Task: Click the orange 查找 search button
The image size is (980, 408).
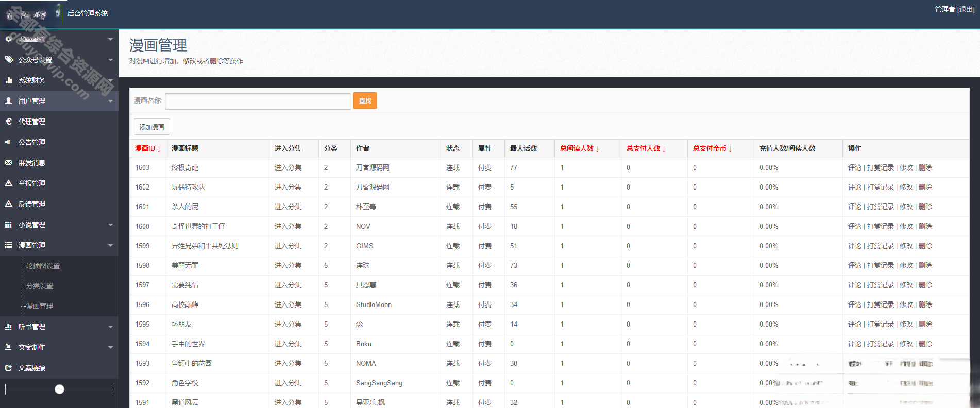Action: (x=365, y=100)
